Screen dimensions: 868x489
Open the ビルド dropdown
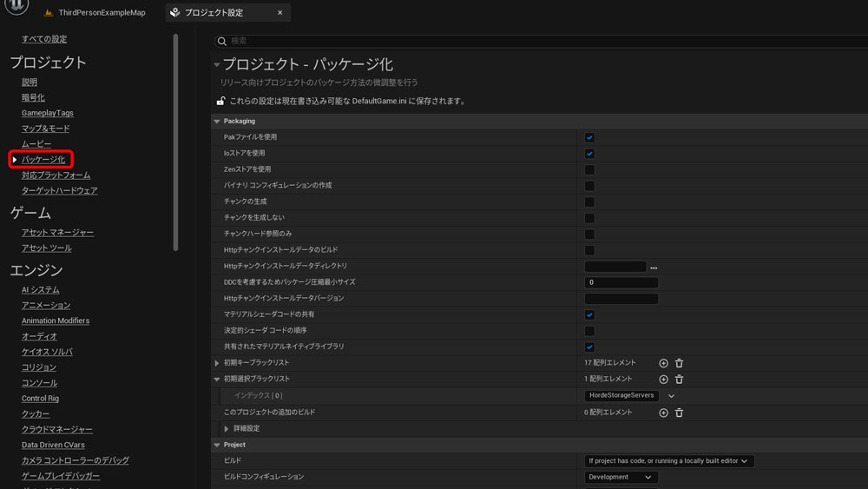coord(668,460)
